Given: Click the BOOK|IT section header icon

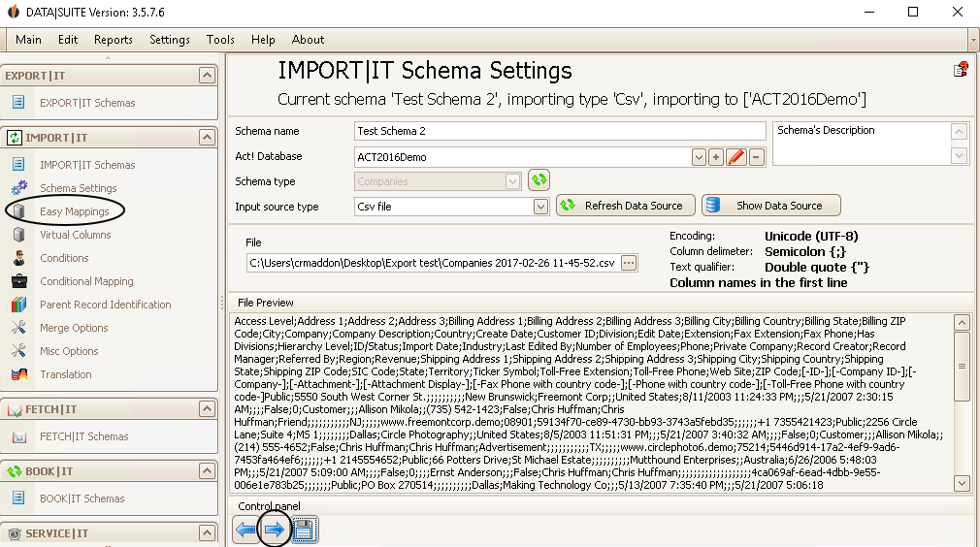Looking at the screenshot, I should click(x=14, y=471).
